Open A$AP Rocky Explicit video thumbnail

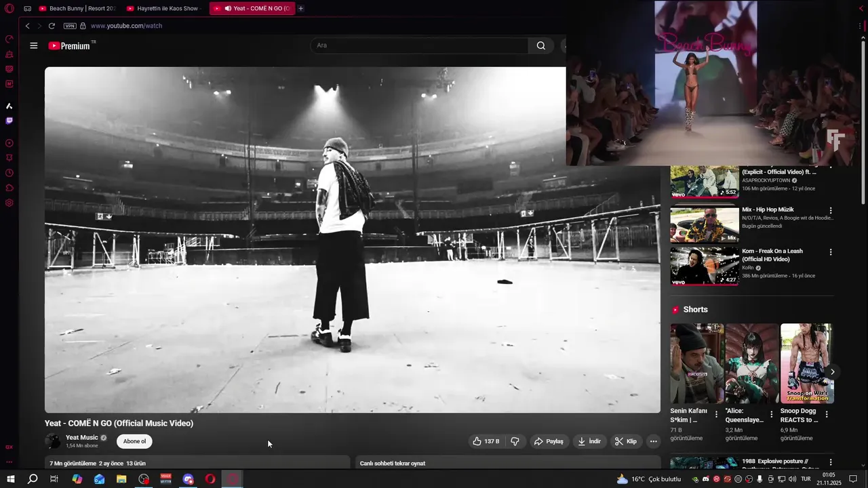705,182
